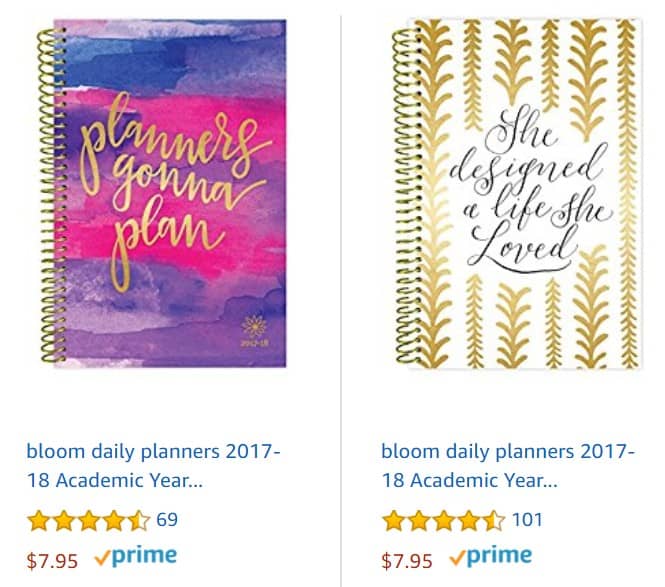Click the left bloom daily planners title link
Image resolution: width=665 pixels, height=587 pixels.
[153, 466]
